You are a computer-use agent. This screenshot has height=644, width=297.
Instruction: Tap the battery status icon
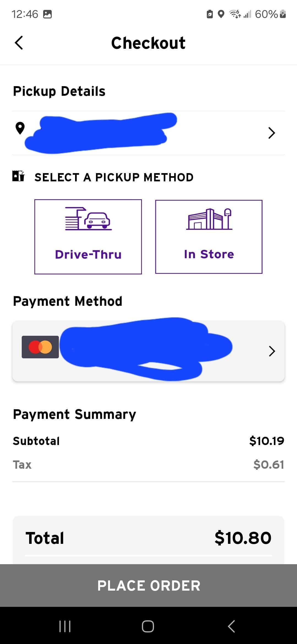283,14
